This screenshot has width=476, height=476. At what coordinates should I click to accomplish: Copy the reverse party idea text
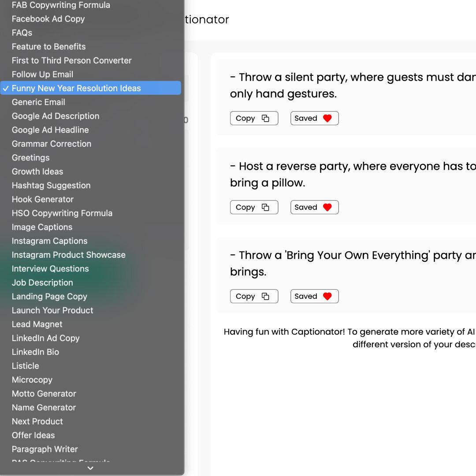(254, 207)
